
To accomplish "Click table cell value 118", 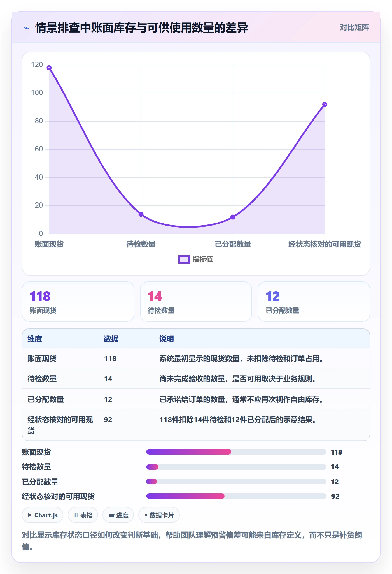I will (x=110, y=358).
